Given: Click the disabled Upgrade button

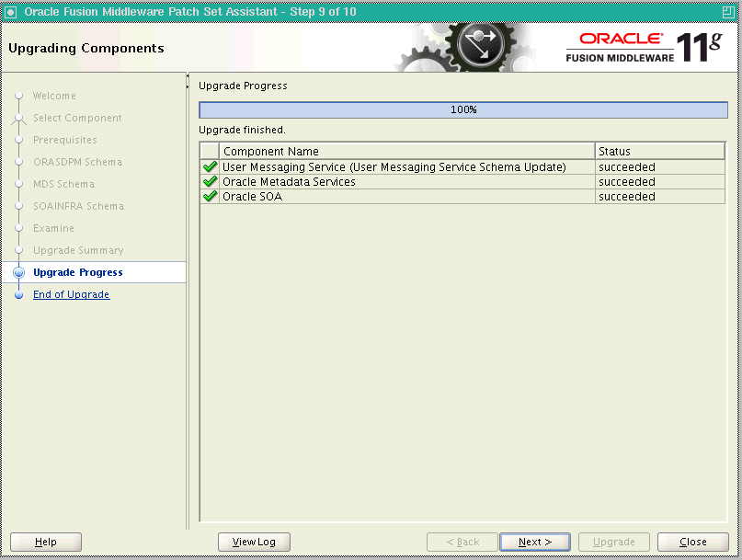Looking at the screenshot, I should (x=614, y=542).
